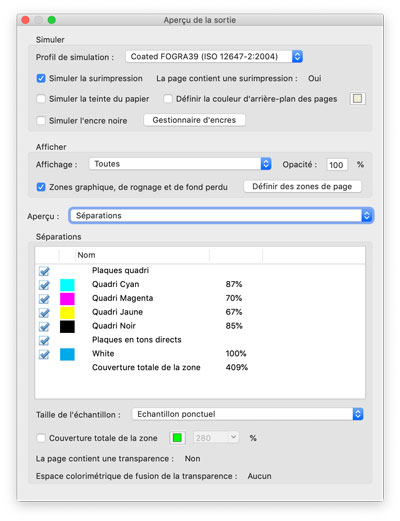Expand the Aperçu dropdown set to Séparations

coord(221,216)
